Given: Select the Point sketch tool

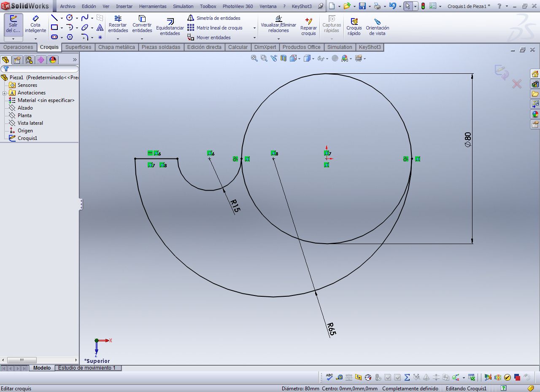Looking at the screenshot, I should 100,37.
